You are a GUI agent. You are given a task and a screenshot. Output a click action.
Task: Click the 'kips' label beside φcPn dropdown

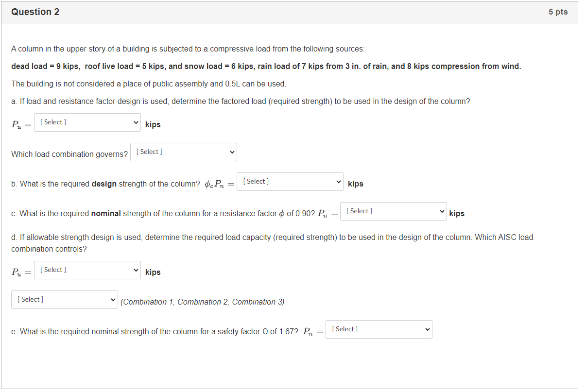[356, 184]
